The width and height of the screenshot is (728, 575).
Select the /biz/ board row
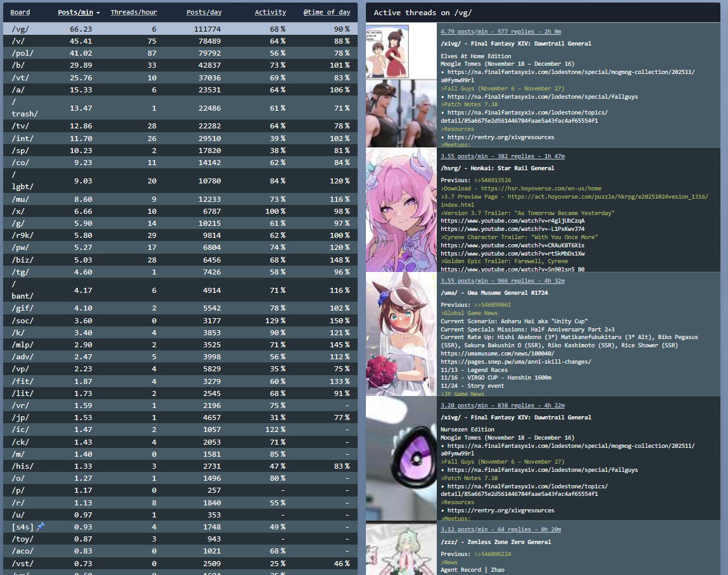pos(180,260)
